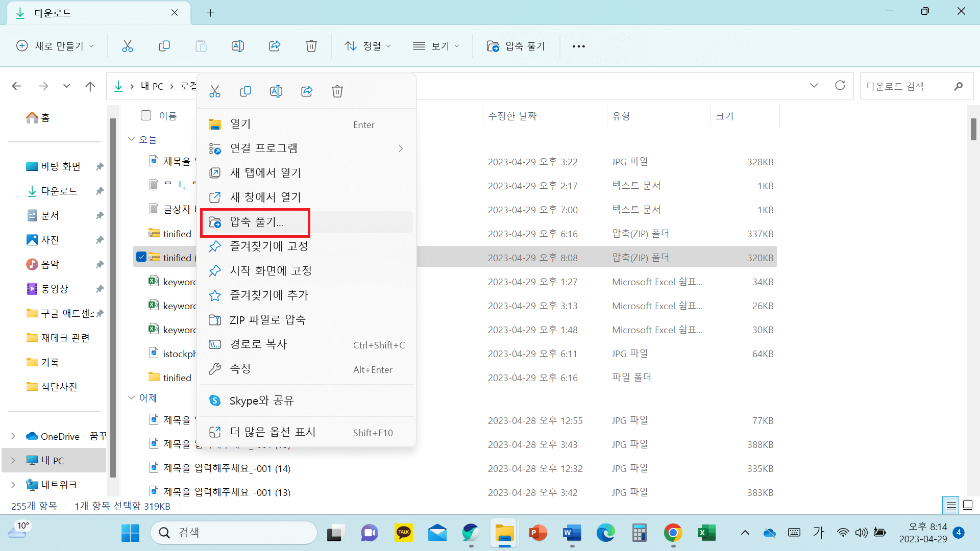Uncheck the selected tinified ZIP file checkbox
The image size is (980, 551).
pyautogui.click(x=141, y=257)
